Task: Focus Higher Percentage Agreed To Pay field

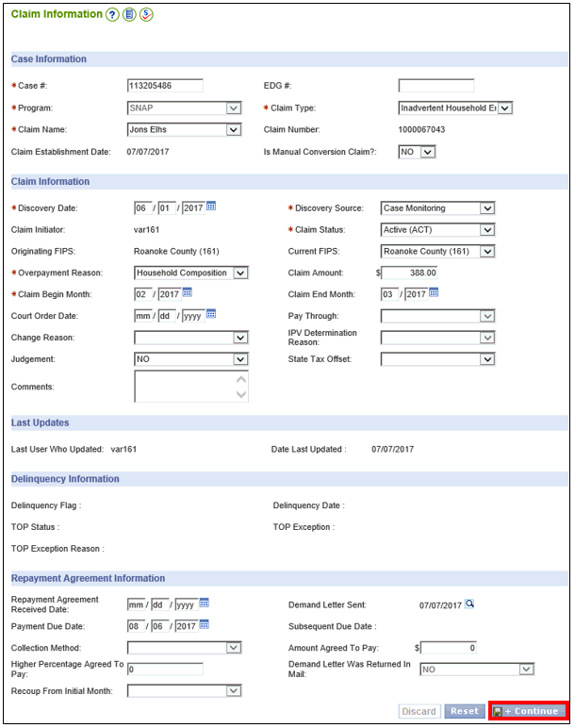Action: click(x=165, y=669)
